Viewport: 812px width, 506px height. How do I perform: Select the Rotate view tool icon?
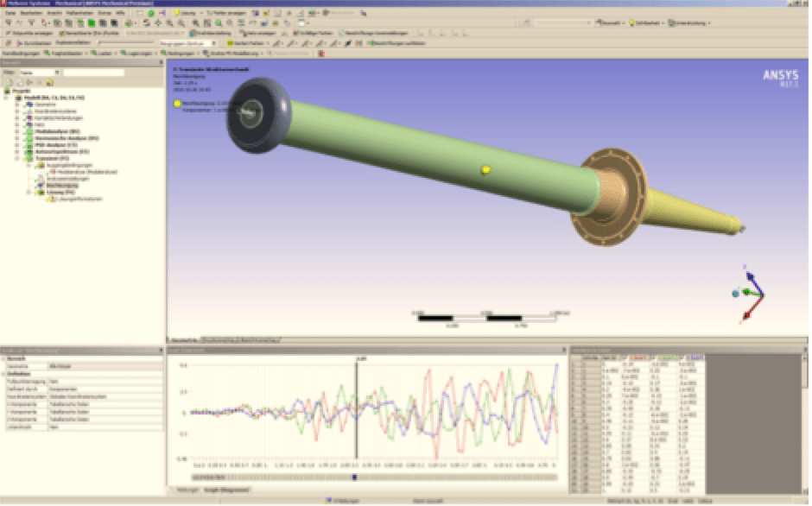147,22
